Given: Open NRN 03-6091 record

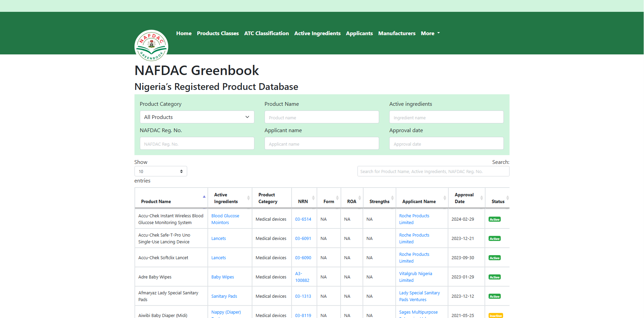Looking at the screenshot, I should [303, 238].
